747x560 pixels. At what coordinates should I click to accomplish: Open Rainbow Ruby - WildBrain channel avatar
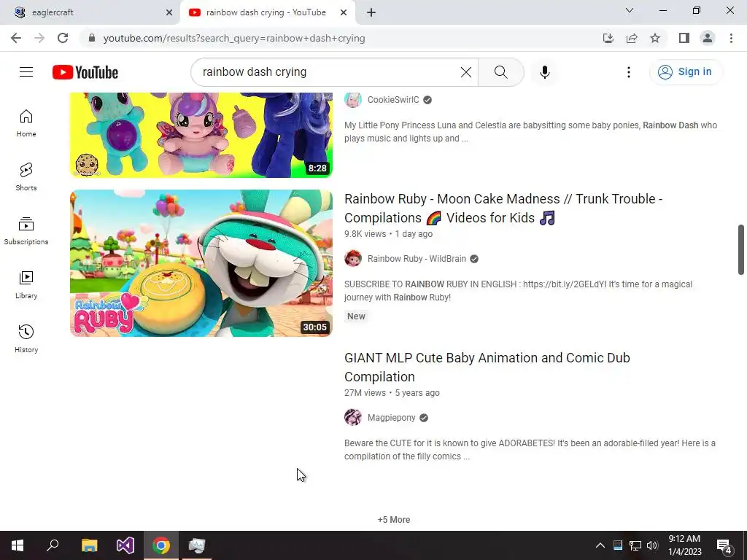point(353,259)
